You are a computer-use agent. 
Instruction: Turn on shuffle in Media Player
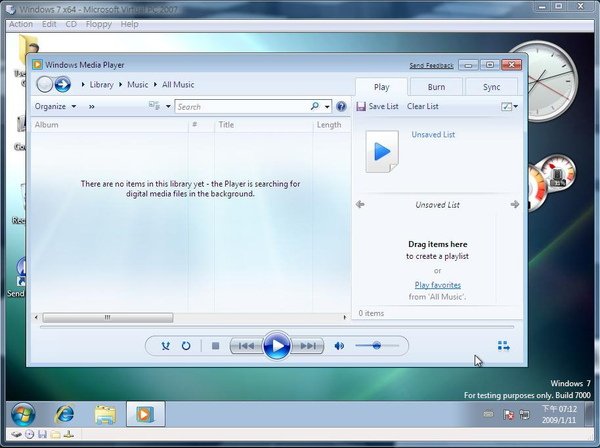click(166, 346)
